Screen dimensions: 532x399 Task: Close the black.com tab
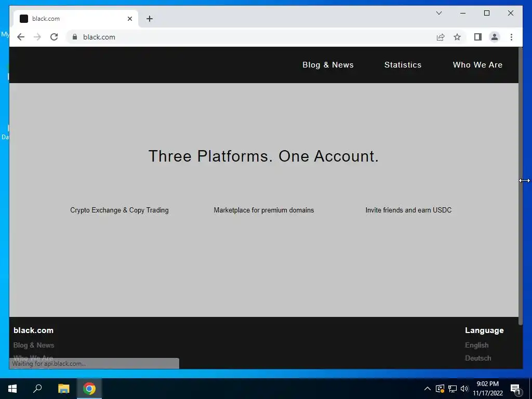click(x=129, y=19)
